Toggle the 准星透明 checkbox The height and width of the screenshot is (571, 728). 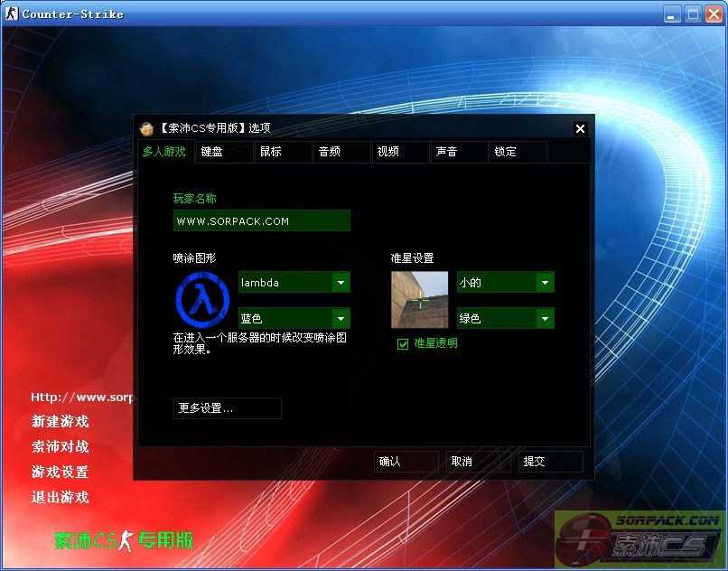[403, 343]
